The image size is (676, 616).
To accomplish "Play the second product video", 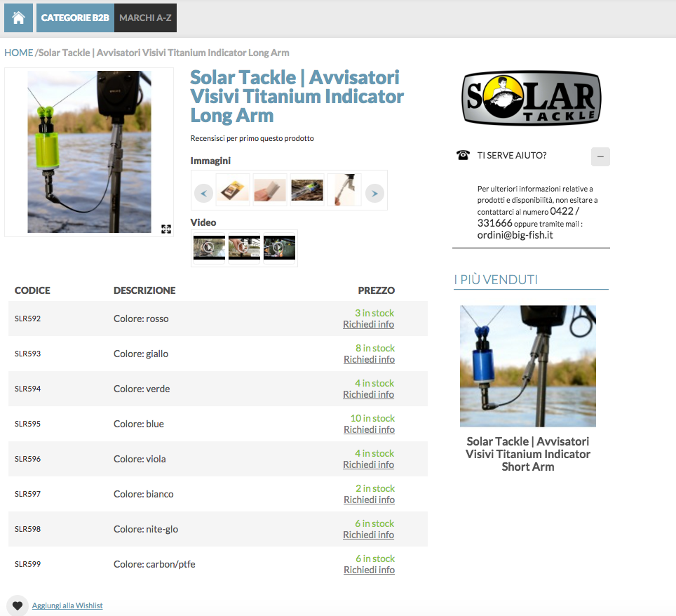I will (x=244, y=247).
